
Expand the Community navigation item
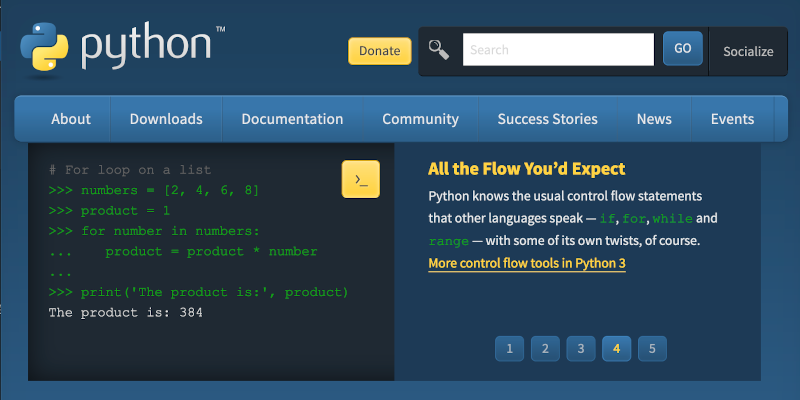(x=420, y=119)
